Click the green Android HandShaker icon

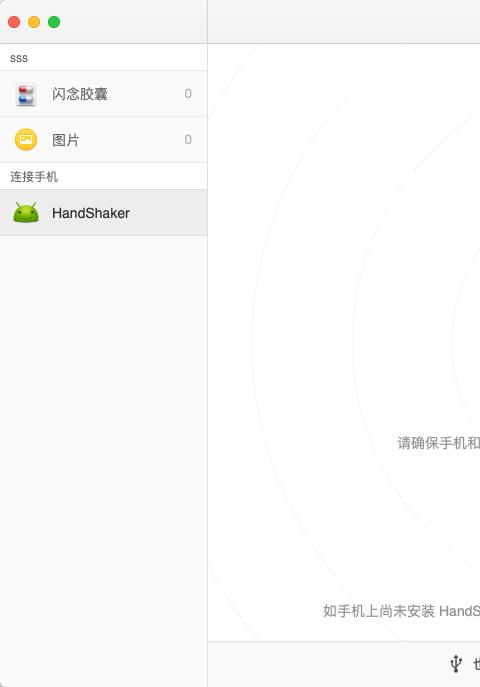click(26, 212)
